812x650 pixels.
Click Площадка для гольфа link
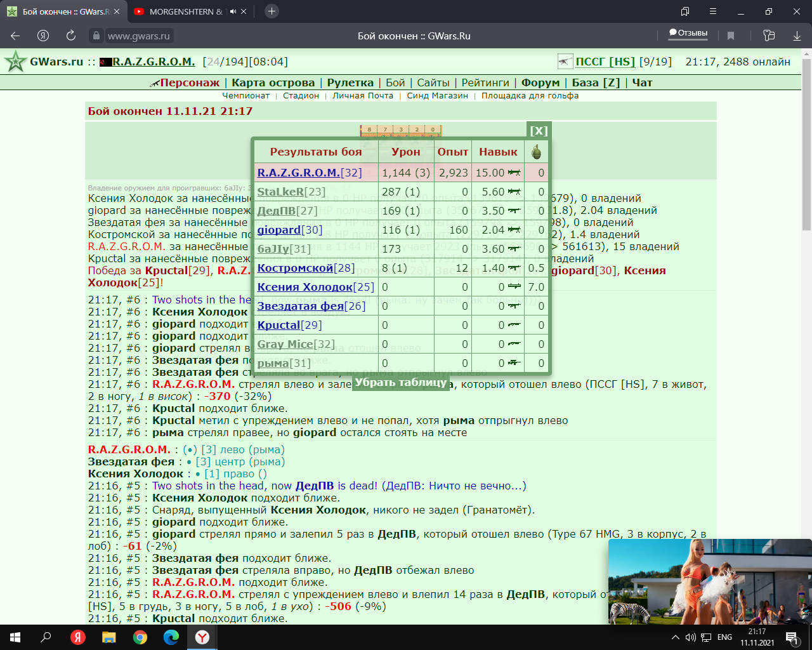tap(530, 96)
